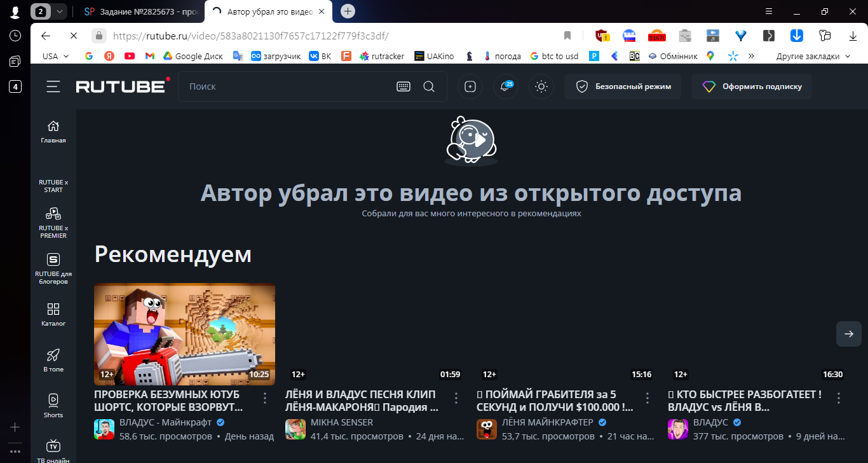Open options for ЛЁНЯ И ВЛАДУС ПЕСНЯ video
This screenshot has height=463, width=868.
tap(456, 398)
